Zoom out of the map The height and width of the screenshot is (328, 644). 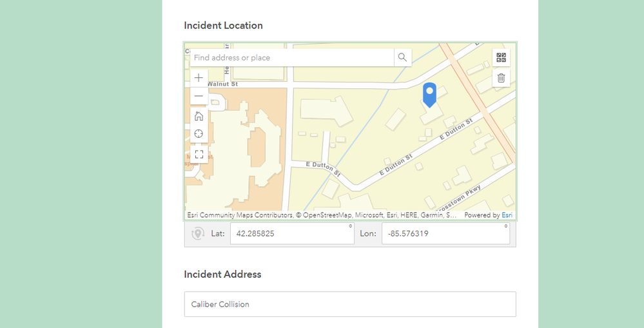(199, 96)
